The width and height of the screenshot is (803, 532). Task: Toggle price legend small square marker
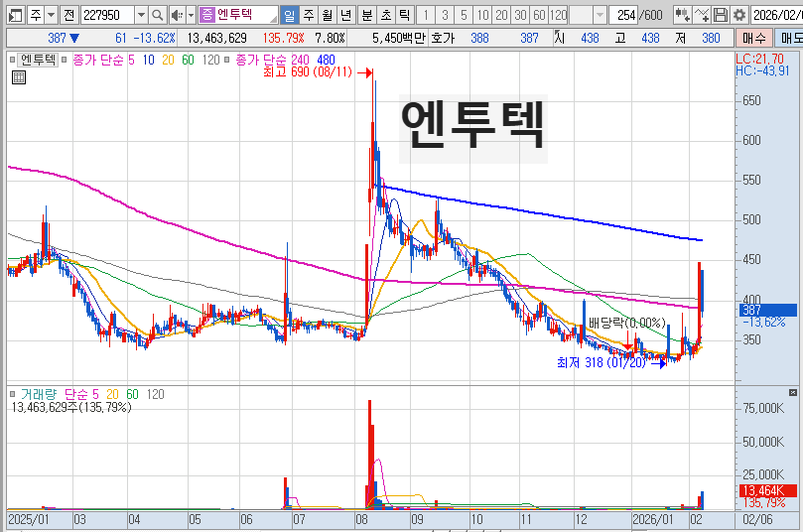[12, 60]
